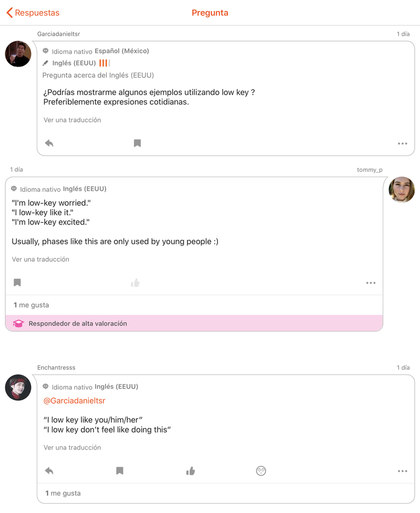Bookmark Enchantresss's answer
Screen dimensions: 420x513
pyautogui.click(x=120, y=471)
